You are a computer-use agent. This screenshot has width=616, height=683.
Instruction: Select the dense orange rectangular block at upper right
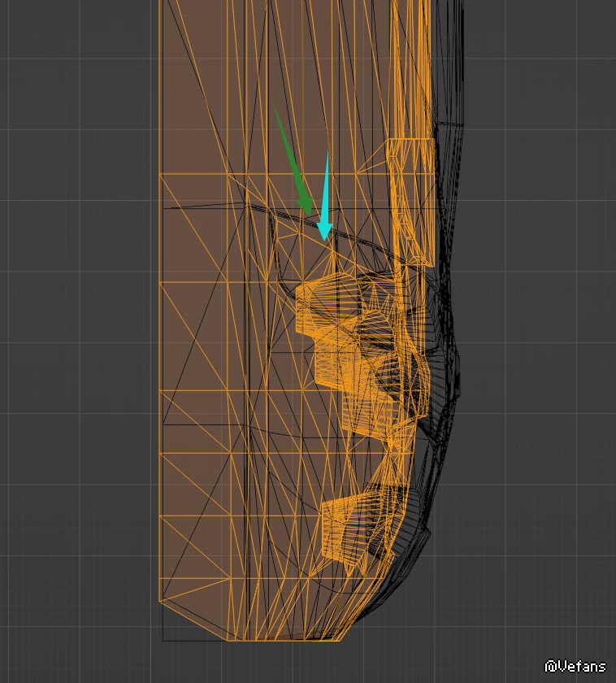click(410, 202)
